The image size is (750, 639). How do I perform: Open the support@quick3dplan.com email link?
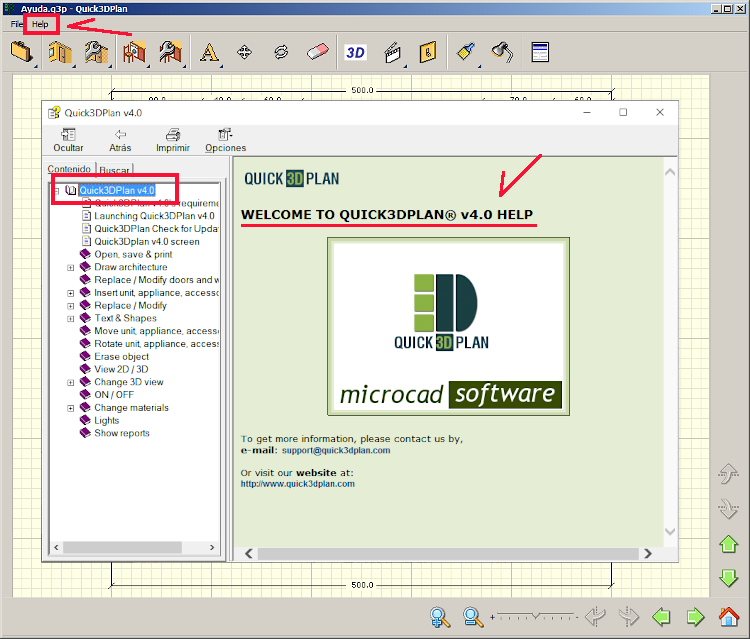tap(336, 451)
